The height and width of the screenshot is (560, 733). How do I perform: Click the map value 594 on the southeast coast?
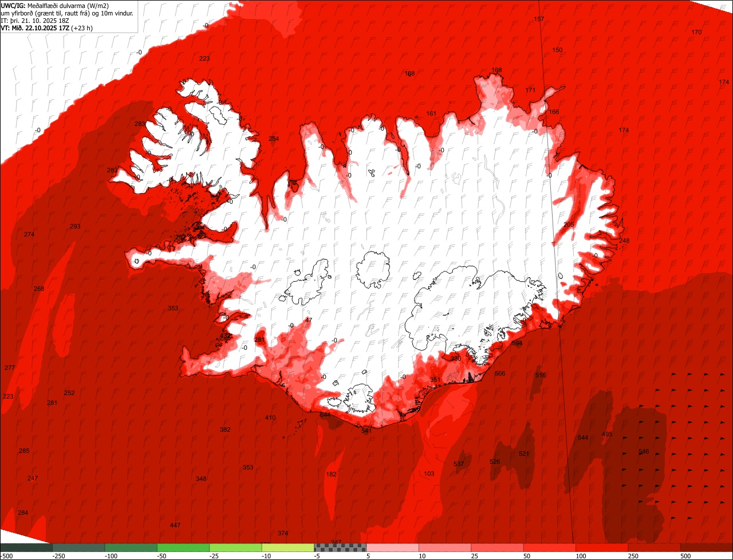[517, 343]
